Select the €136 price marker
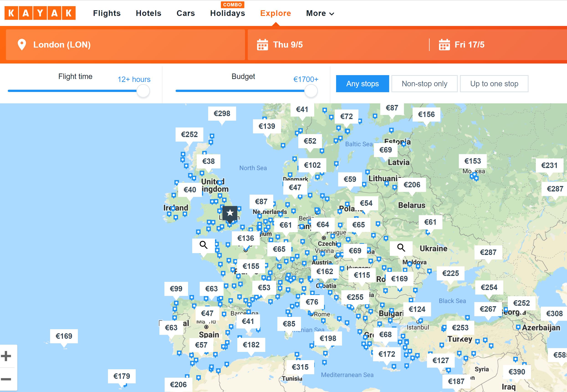Image resolution: width=567 pixels, height=392 pixels. tap(246, 238)
